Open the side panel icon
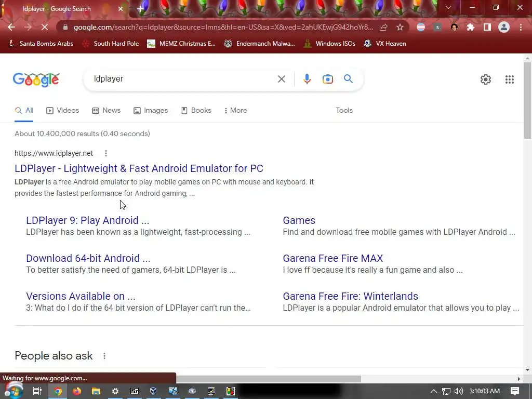This screenshot has width=532, height=399. (x=487, y=27)
